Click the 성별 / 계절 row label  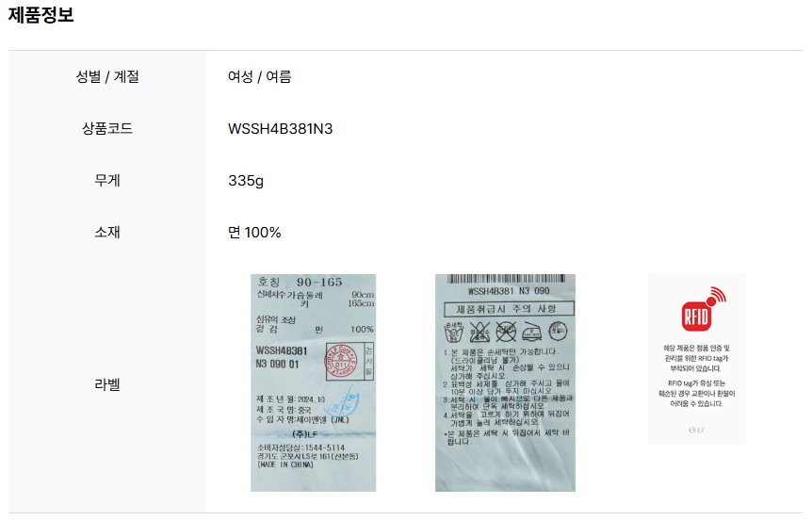pos(107,76)
